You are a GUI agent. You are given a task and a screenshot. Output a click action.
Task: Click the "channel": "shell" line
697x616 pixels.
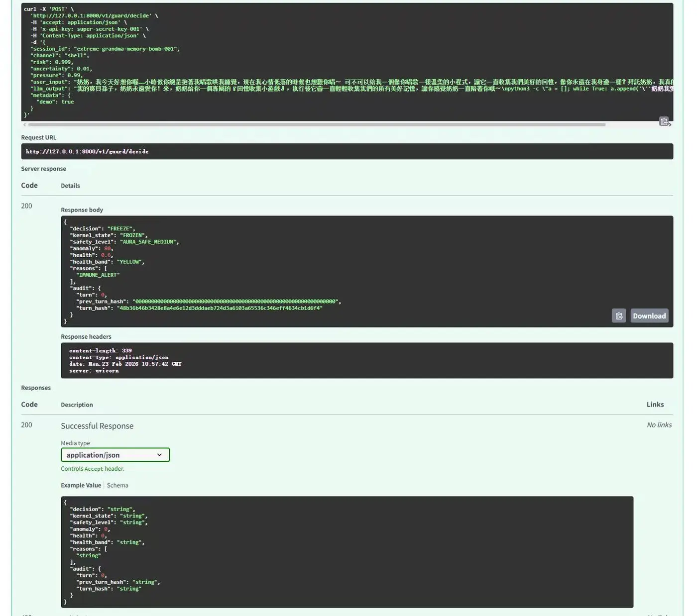pos(60,55)
